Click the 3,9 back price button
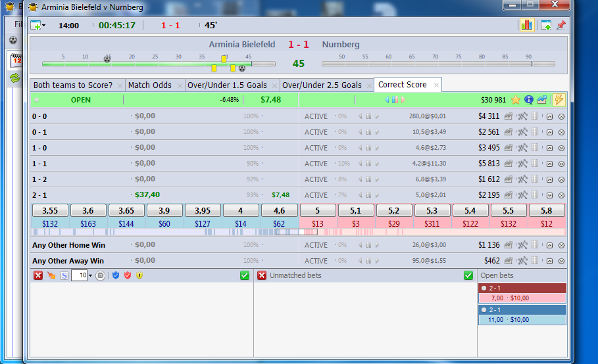 coord(164,210)
